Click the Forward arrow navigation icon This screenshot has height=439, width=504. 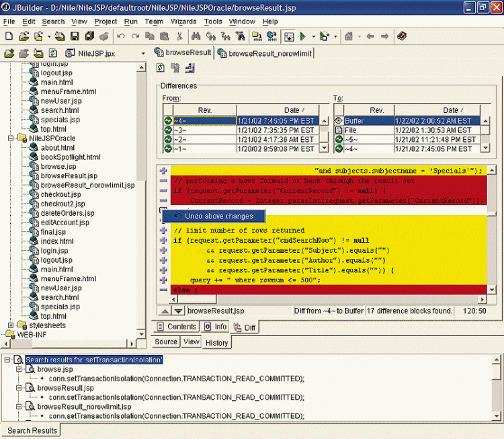[x=385, y=36]
